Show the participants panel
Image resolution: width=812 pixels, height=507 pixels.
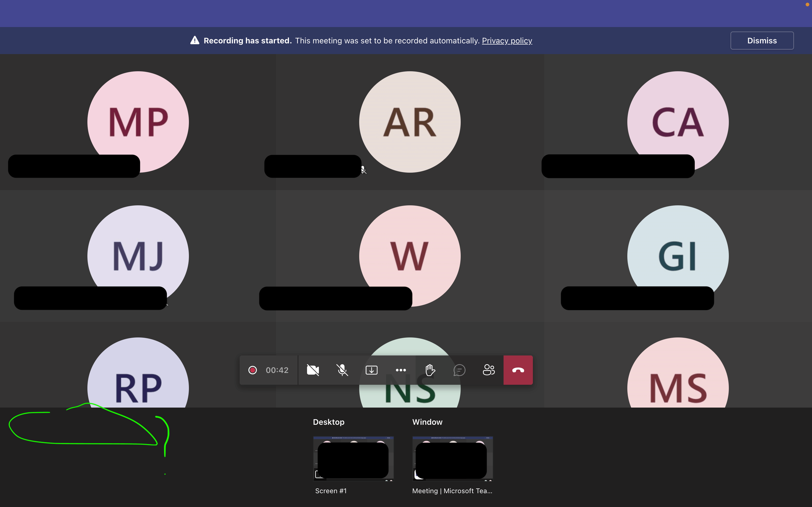coord(489,370)
